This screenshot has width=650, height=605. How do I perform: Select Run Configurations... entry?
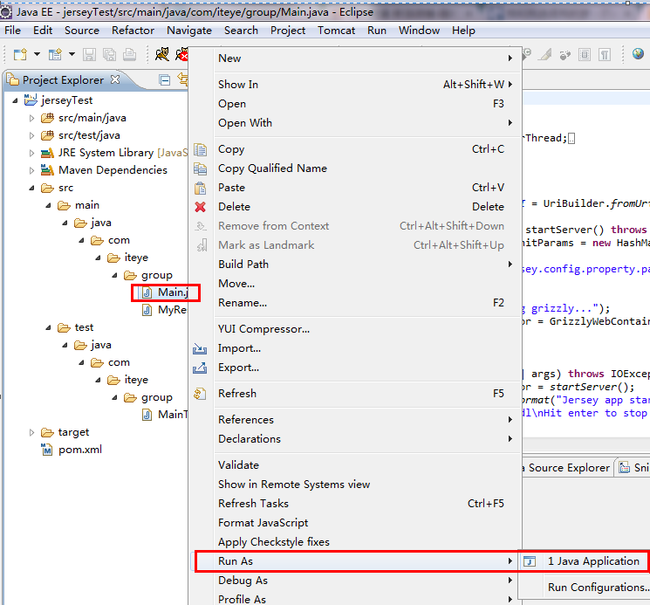tap(585, 588)
